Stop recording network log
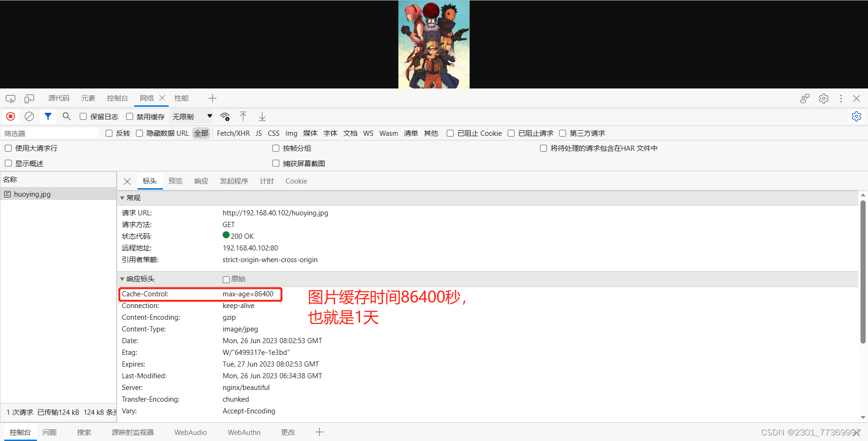Viewport: 868px width, 441px height. pos(10,116)
